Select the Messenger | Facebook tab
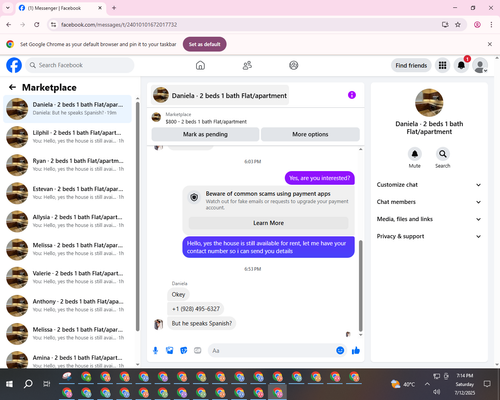This screenshot has height=400, width=500. (61, 8)
